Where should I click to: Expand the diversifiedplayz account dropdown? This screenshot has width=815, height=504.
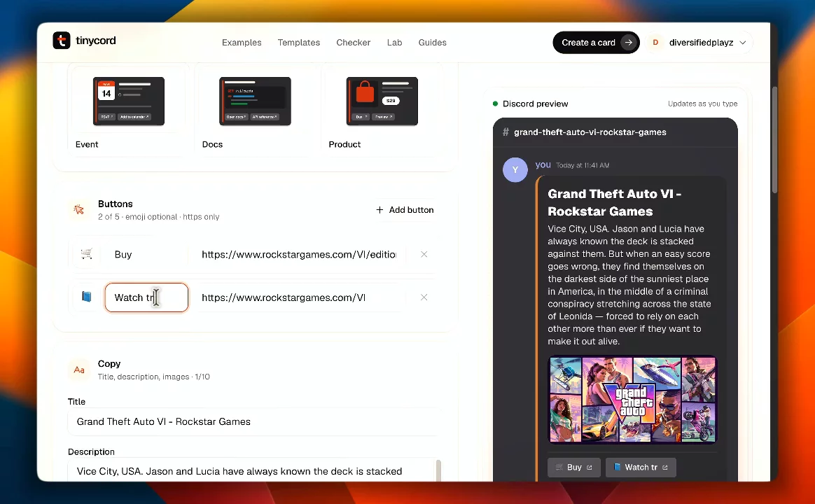tap(743, 43)
